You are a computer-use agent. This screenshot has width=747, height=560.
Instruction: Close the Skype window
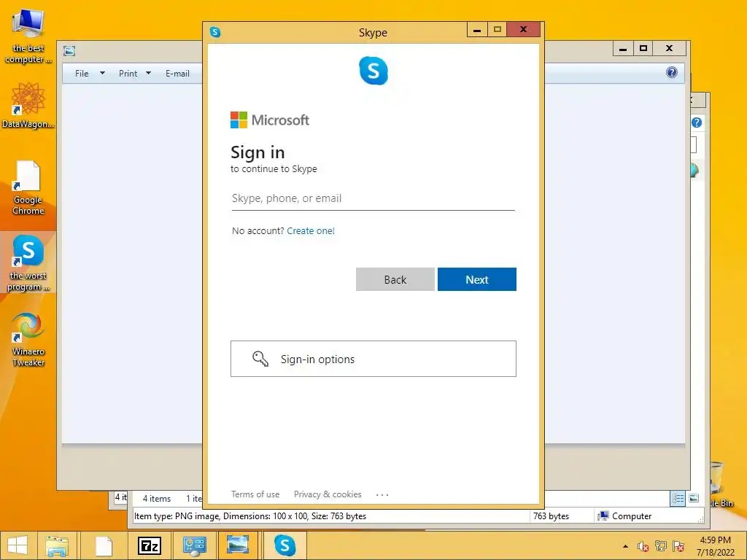pyautogui.click(x=524, y=29)
